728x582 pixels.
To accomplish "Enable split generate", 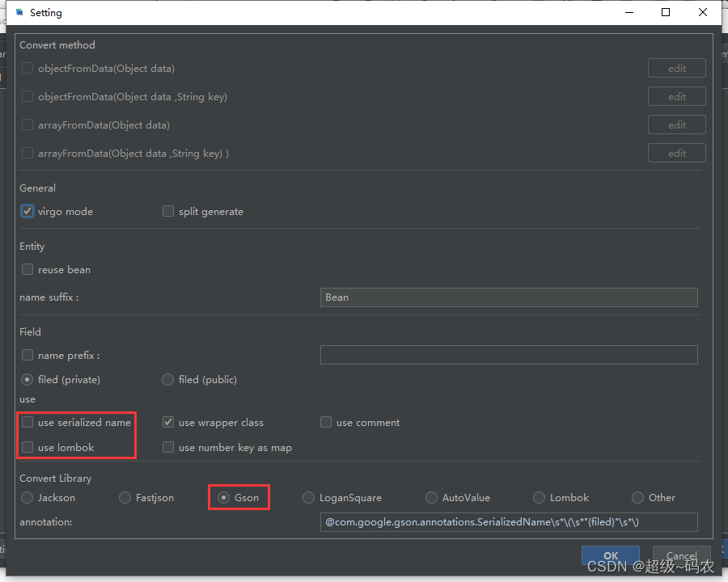I will (167, 211).
